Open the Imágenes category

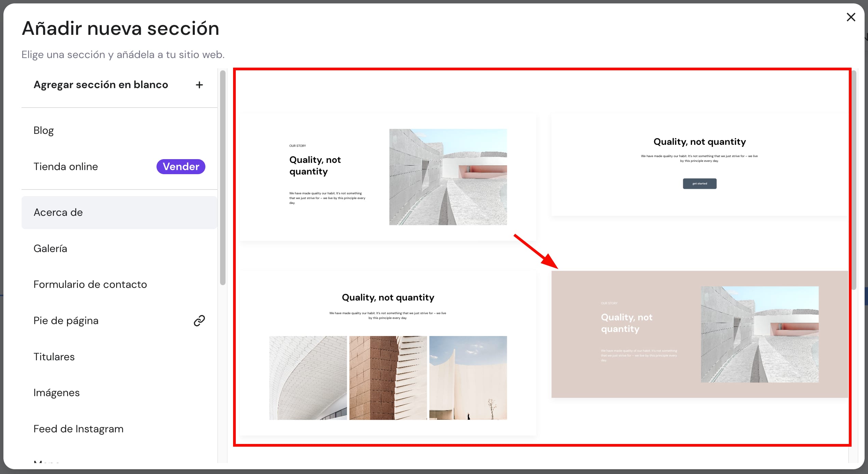[56, 393]
